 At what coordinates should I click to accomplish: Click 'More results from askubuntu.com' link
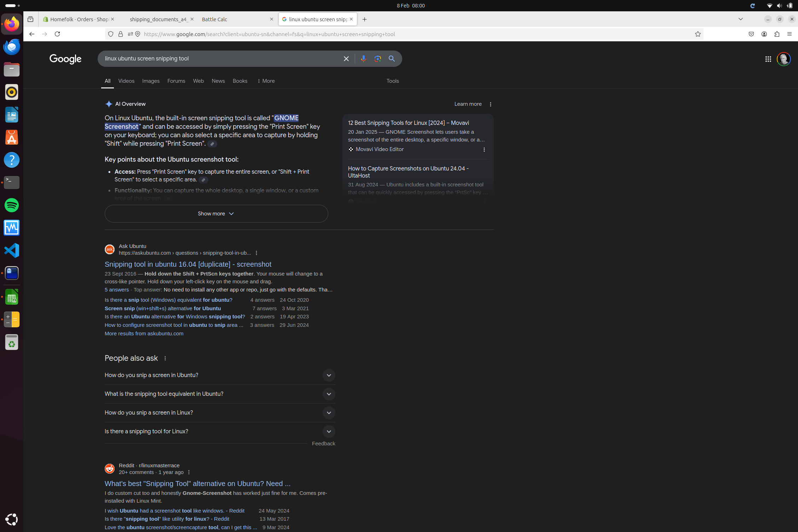point(144,334)
